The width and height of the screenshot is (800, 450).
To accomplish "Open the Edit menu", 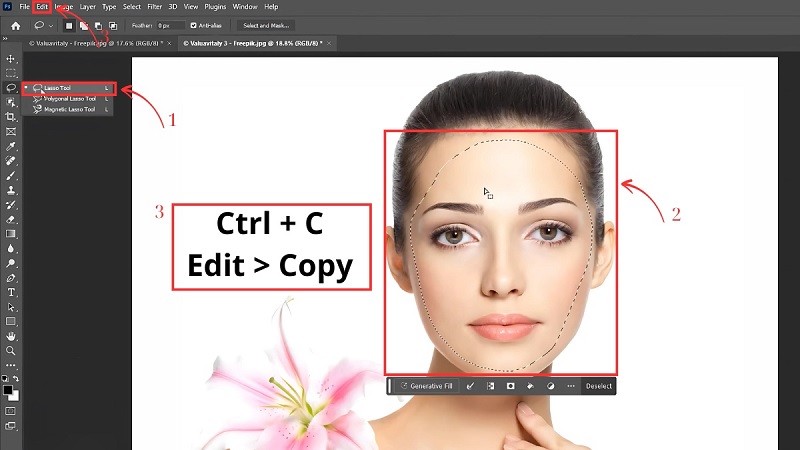I will (42, 7).
